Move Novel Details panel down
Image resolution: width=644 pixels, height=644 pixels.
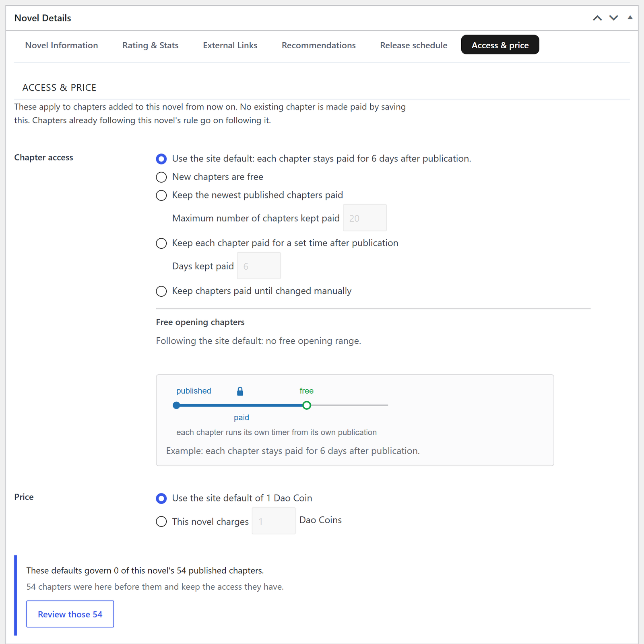click(613, 18)
